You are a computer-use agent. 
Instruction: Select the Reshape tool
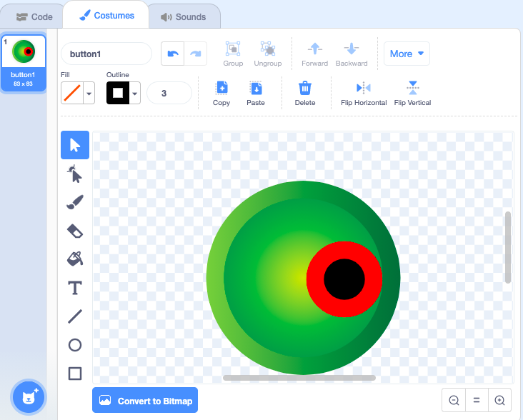(75, 174)
